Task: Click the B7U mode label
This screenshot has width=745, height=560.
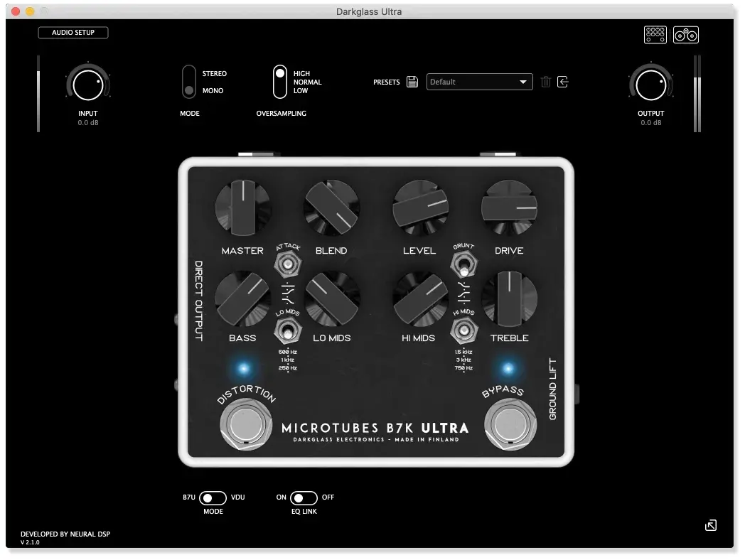Action: (189, 497)
